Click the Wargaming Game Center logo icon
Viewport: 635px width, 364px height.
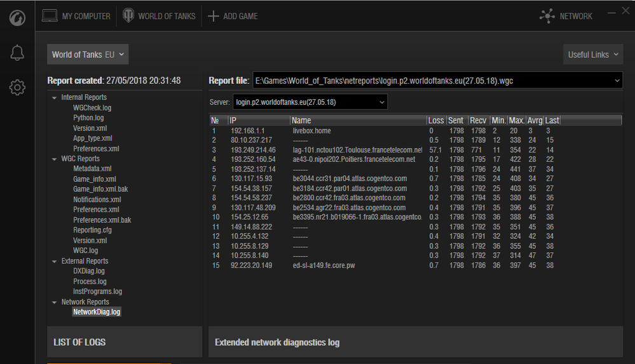point(17,17)
